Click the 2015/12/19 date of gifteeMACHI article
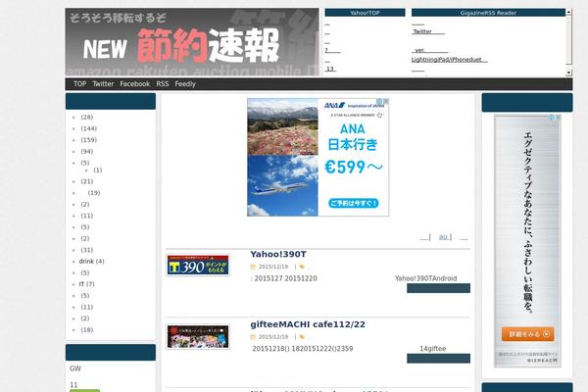Viewport: 588px width, 392px height. pyautogui.click(x=273, y=337)
